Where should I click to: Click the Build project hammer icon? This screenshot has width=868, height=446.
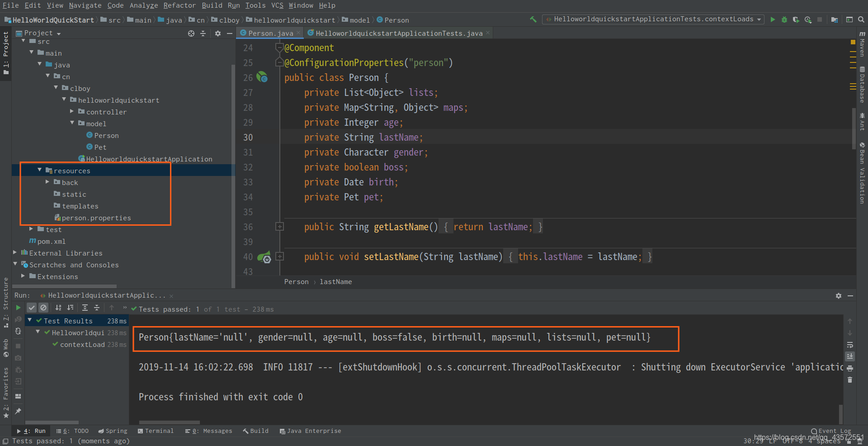pyautogui.click(x=533, y=19)
